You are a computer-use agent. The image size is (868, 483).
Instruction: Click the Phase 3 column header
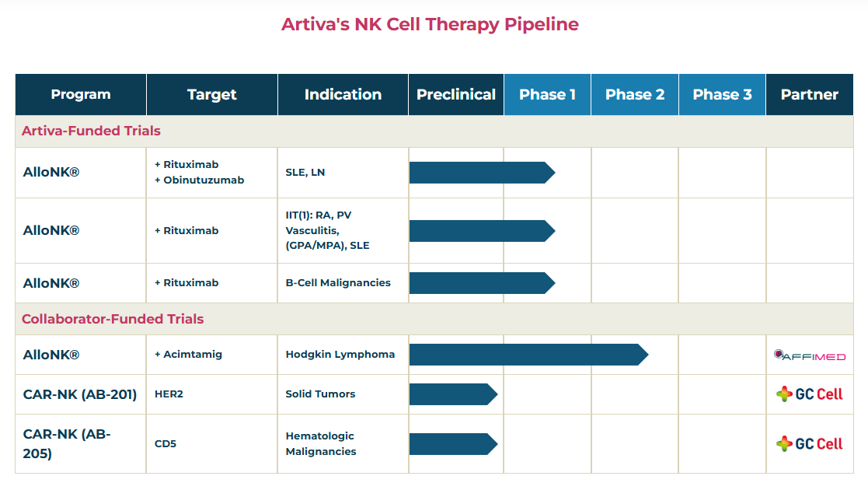click(722, 95)
